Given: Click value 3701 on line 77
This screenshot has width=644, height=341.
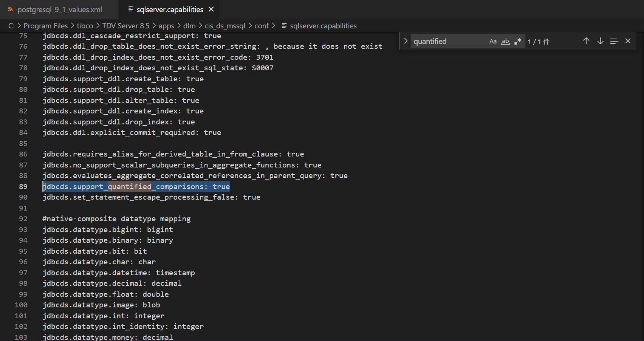Looking at the screenshot, I should coord(265,57).
